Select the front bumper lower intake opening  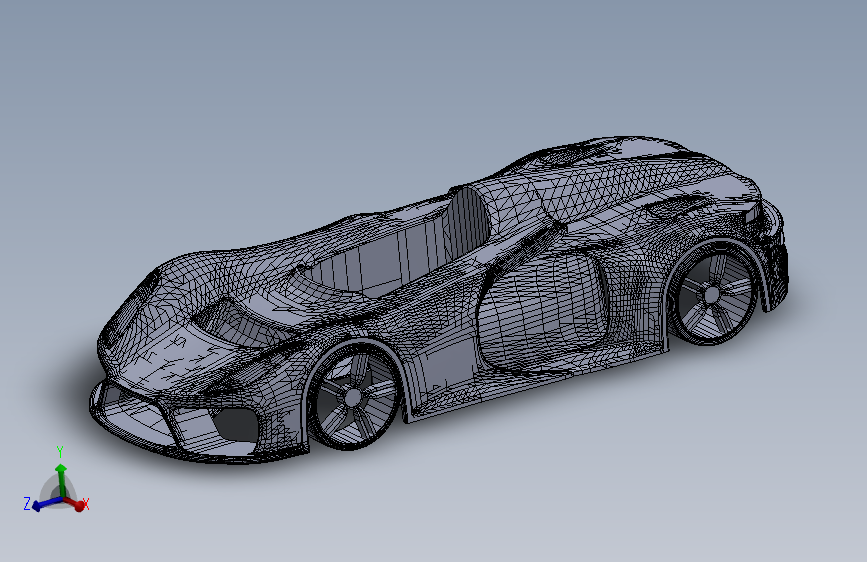(x=237, y=424)
